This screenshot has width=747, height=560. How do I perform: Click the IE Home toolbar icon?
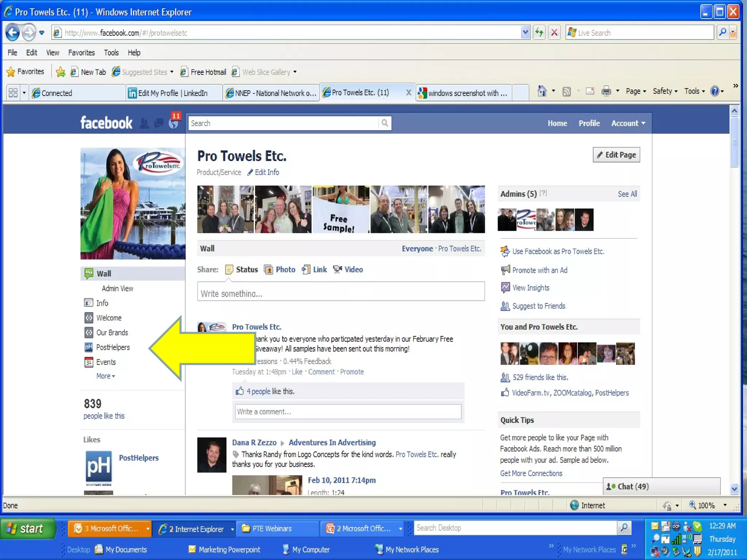(x=542, y=91)
